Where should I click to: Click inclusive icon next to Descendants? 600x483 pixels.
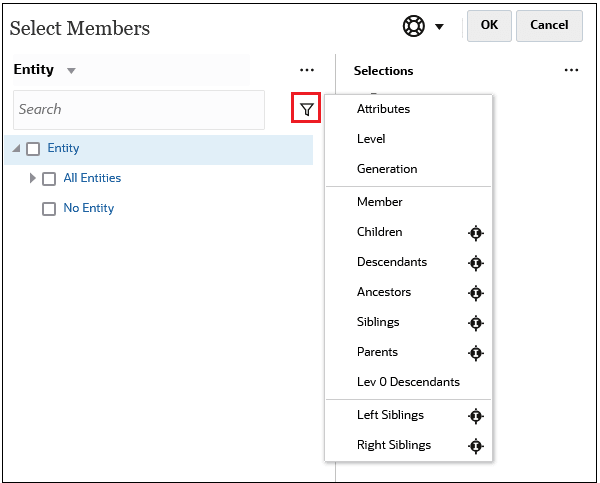[476, 263]
